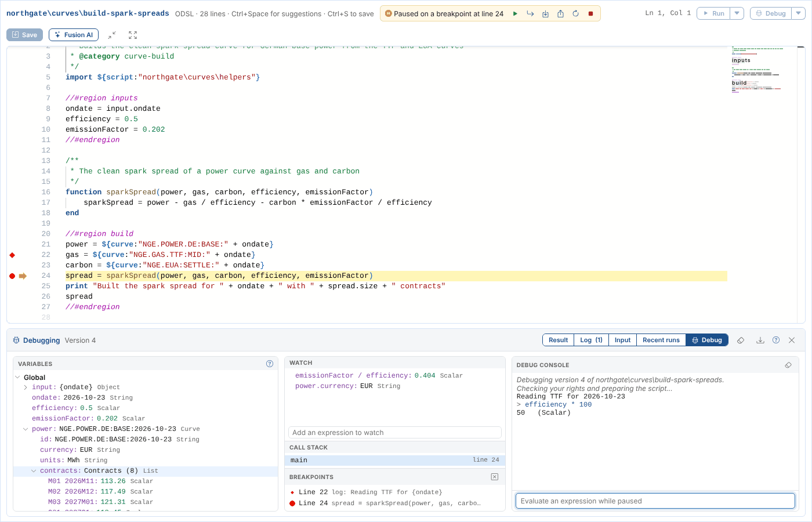This screenshot has width=812, height=522.
Task: Select the power id NGE.POWER.DE:BASE row
Action: coord(146,440)
